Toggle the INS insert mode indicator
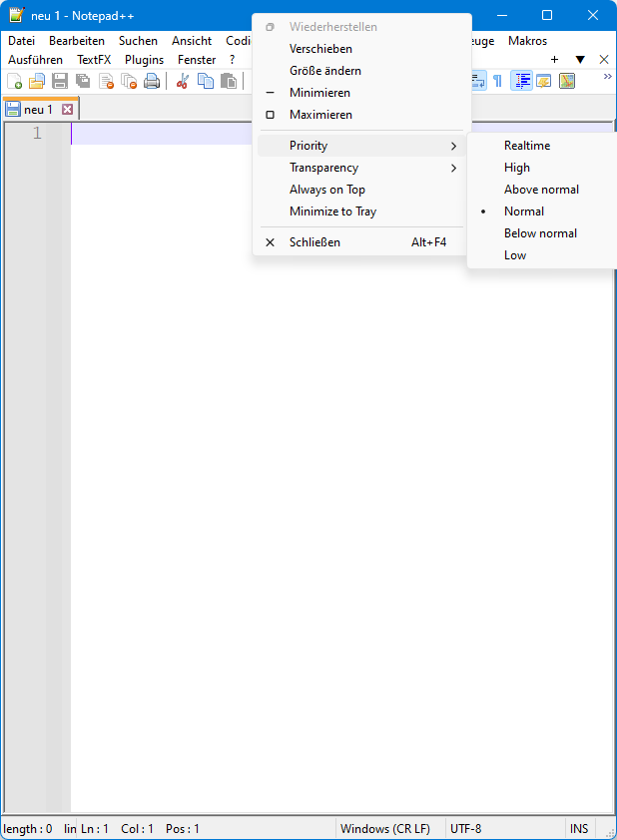Screen dimensions: 617x840 pos(579,829)
